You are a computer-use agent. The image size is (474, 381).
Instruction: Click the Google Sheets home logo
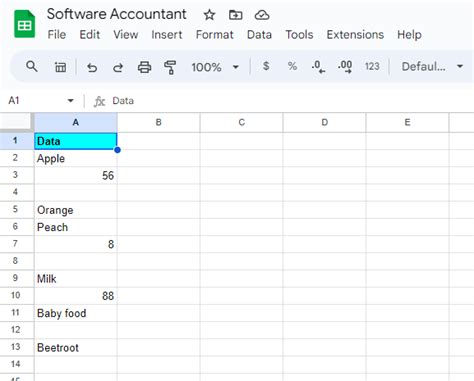(x=25, y=24)
